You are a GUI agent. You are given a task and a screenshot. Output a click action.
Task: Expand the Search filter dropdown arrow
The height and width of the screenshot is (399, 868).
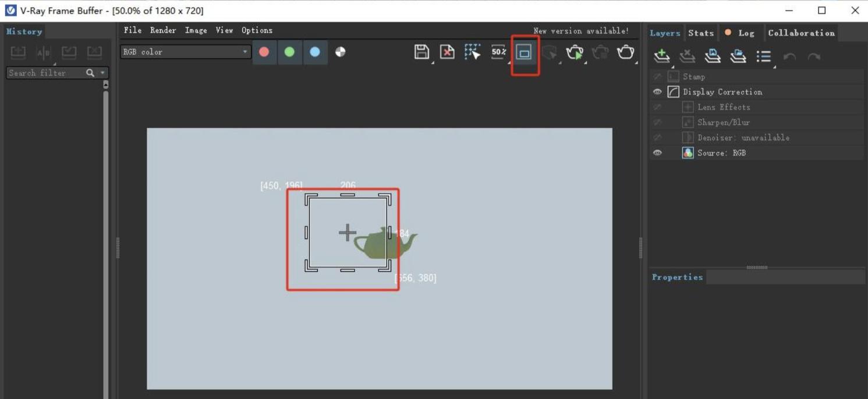click(x=103, y=73)
